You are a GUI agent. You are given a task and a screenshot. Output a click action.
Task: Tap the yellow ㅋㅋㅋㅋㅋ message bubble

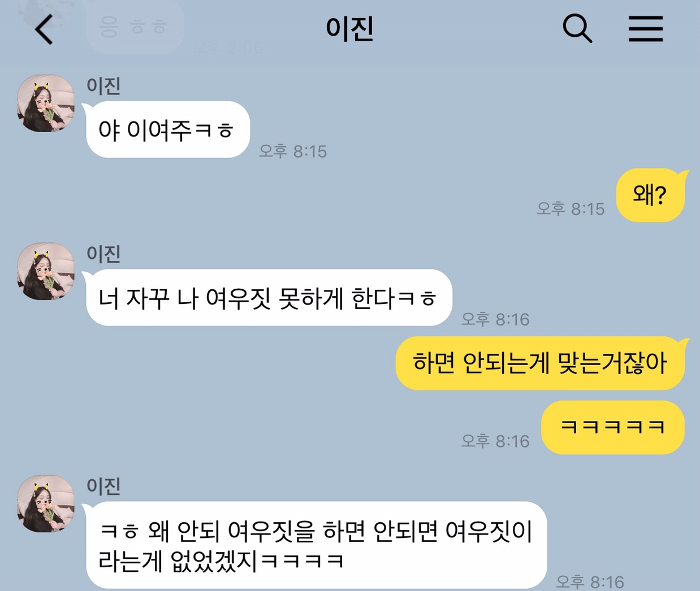(x=613, y=427)
